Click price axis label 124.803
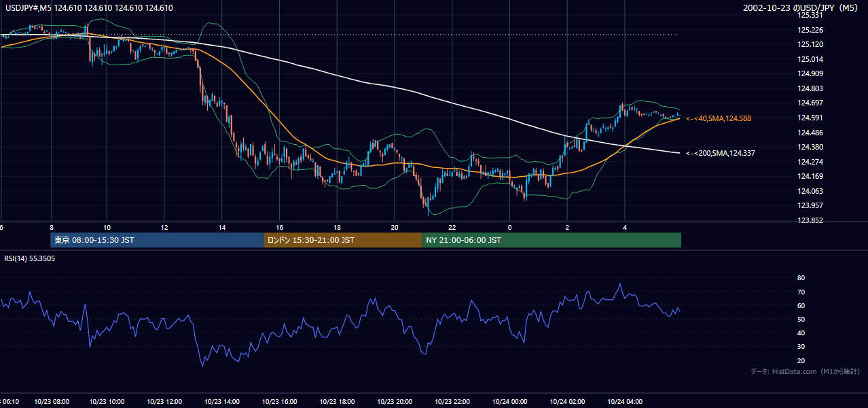The width and height of the screenshot is (868, 408). tap(810, 88)
